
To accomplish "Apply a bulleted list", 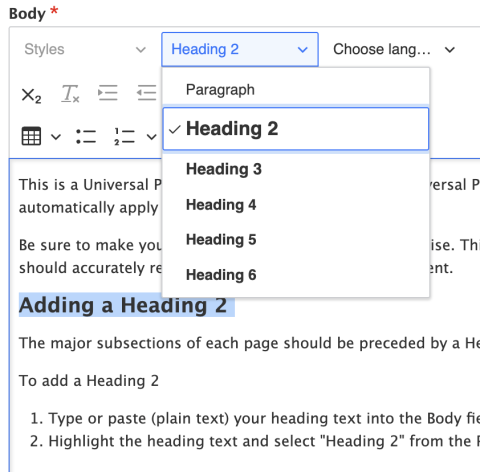I will 86,136.
